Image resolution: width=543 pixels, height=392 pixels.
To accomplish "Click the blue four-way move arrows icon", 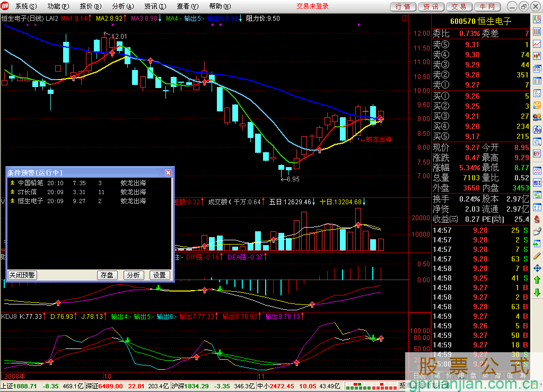I will pos(537,267).
